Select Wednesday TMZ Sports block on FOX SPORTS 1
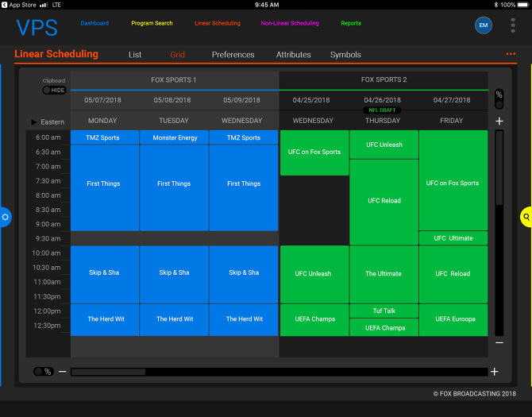 point(244,137)
